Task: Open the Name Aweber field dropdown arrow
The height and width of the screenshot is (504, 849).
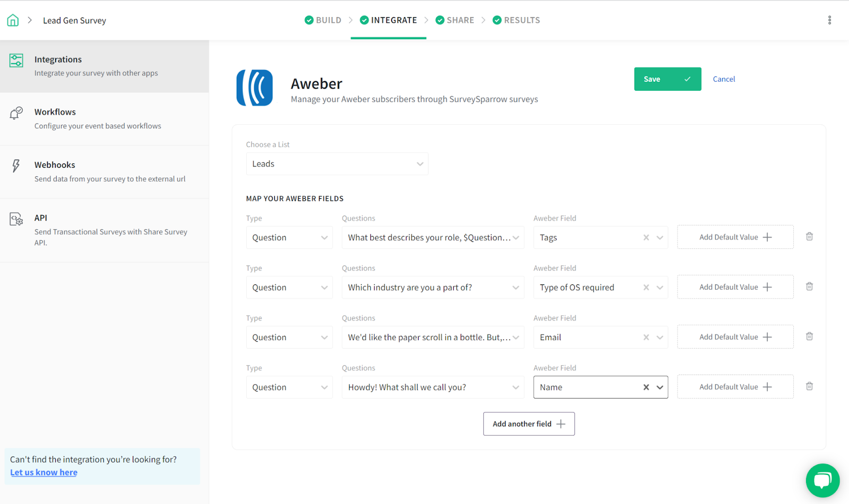Action: [x=660, y=387]
